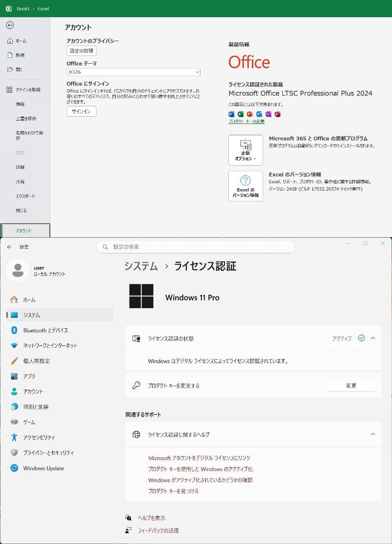Collapse ライセンス認証の状態 section chevron
Viewport: 392px width, 544px height.
[373, 338]
